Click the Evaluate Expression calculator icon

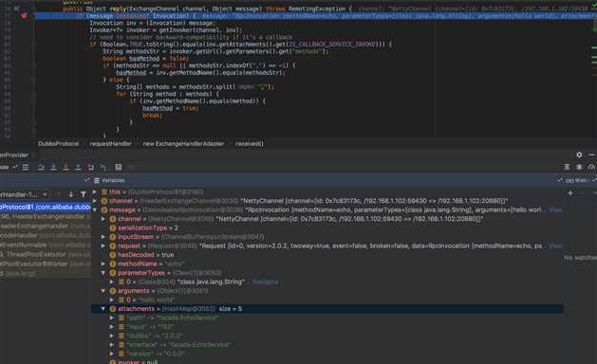coord(119,167)
